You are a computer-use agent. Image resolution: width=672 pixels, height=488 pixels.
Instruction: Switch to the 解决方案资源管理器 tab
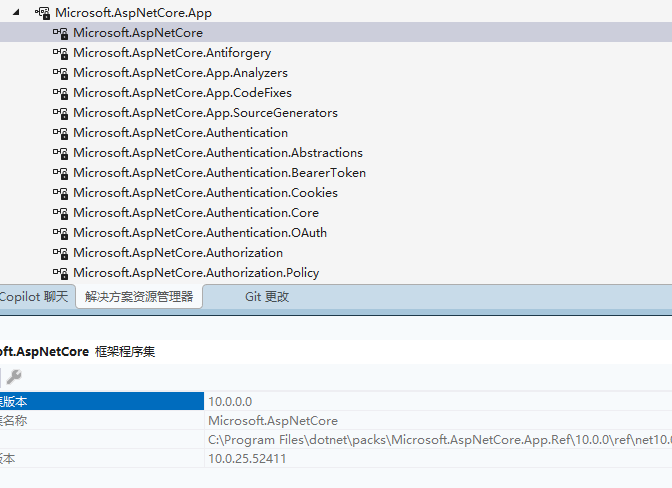point(139,296)
